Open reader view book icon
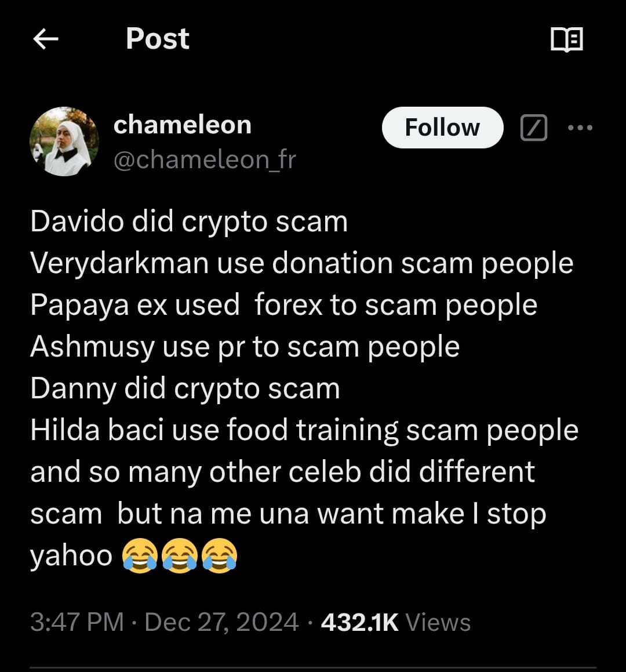Viewport: 626px width, 672px height. tap(566, 39)
